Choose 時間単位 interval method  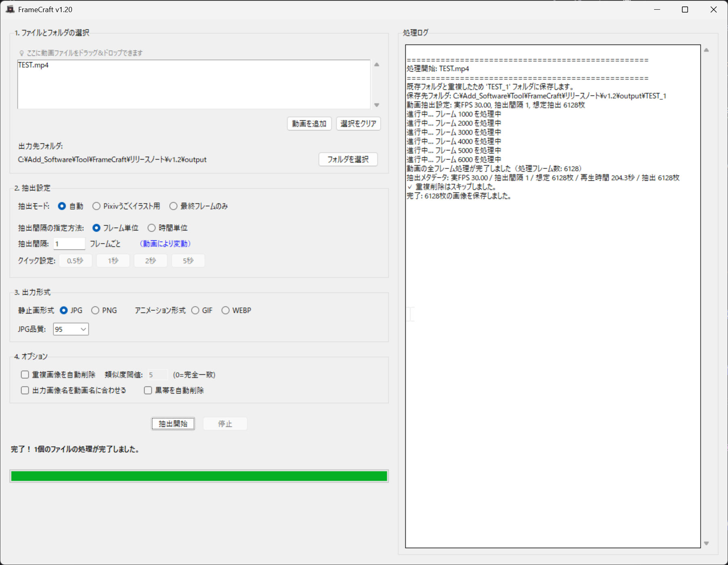click(x=151, y=228)
